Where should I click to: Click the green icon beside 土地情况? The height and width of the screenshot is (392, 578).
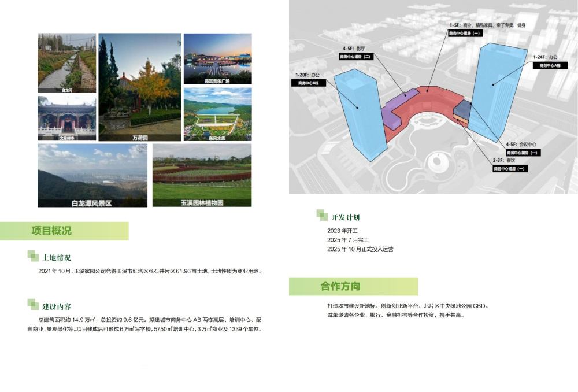33,256
